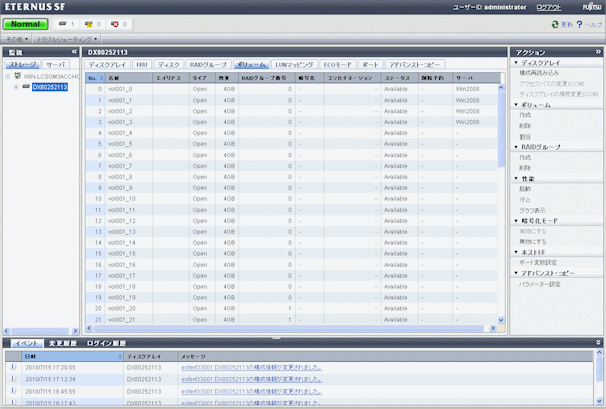Image resolution: width=606 pixels, height=409 pixels.
Task: Select DX80252113 in the storage tree
Action: click(x=50, y=87)
